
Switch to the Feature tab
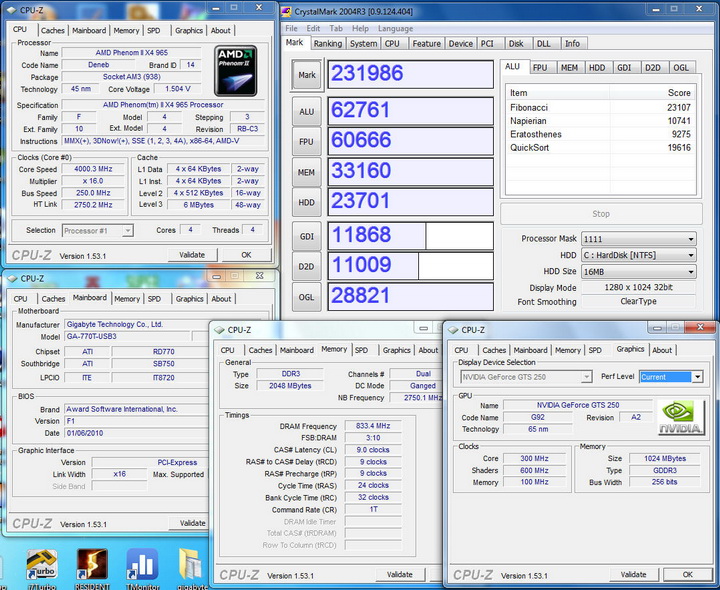point(427,44)
